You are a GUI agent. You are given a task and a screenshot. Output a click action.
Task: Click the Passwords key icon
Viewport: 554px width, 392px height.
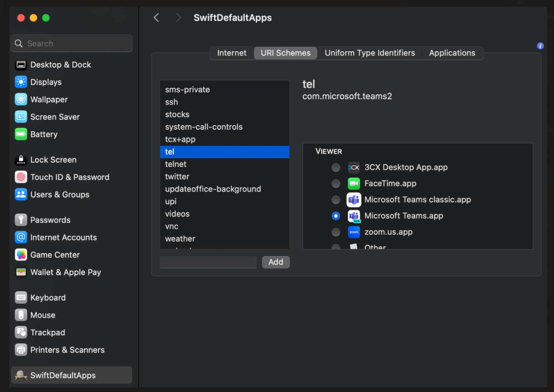pos(21,220)
